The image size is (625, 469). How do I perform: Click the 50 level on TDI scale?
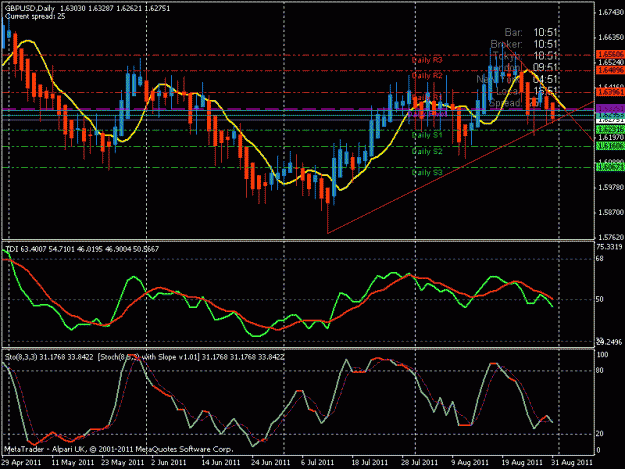(x=600, y=299)
